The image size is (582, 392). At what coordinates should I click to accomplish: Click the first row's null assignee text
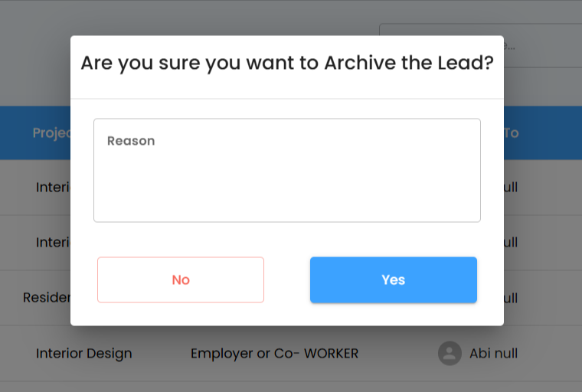pyautogui.click(x=510, y=187)
